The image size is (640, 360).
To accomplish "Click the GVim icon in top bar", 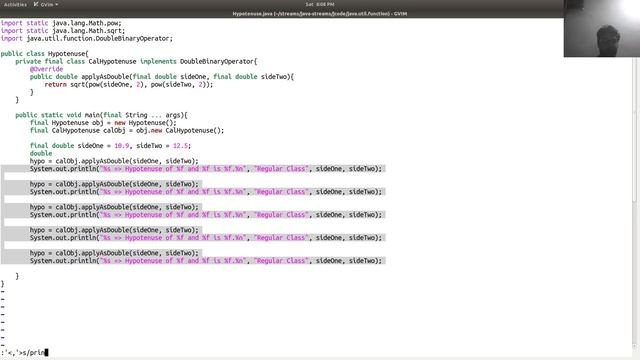I will [x=36, y=4].
